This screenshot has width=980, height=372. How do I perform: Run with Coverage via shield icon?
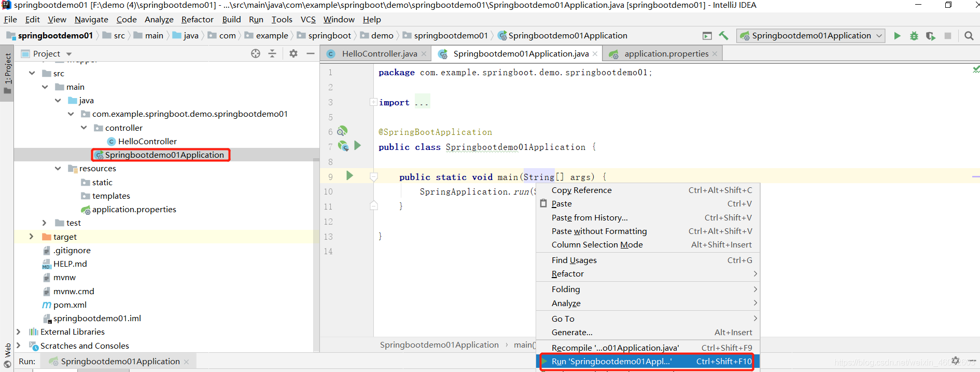(x=931, y=36)
